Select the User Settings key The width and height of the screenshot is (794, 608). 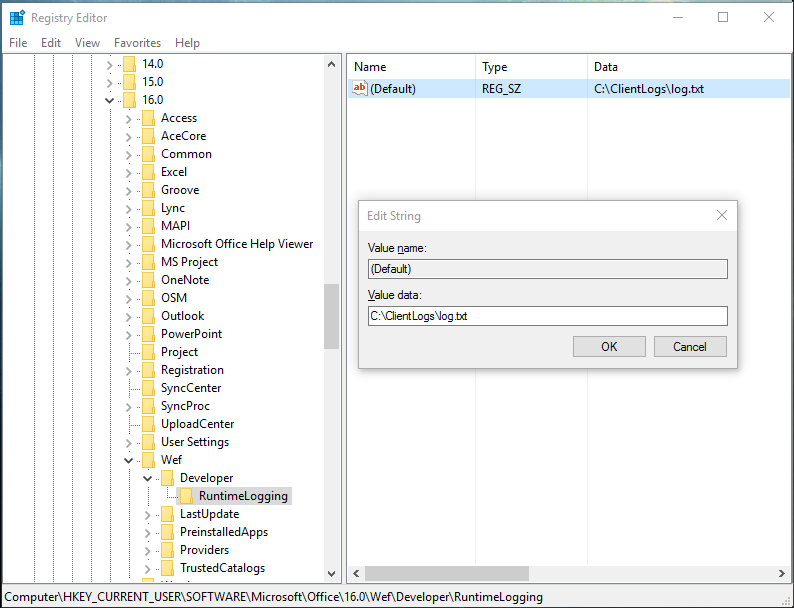pyautogui.click(x=195, y=442)
